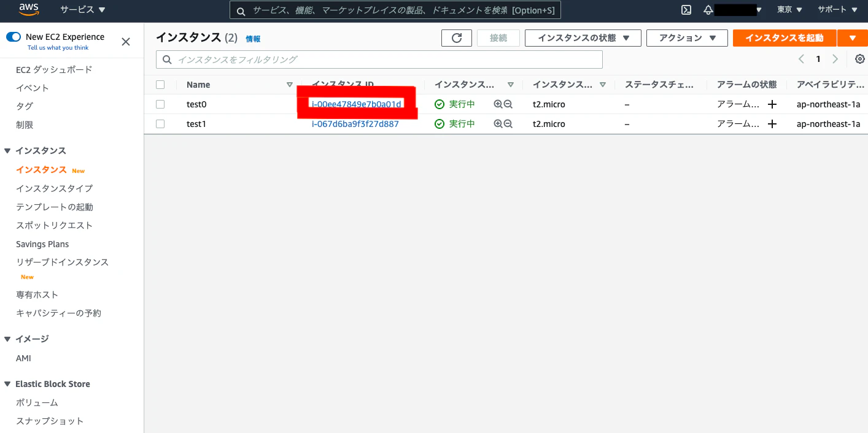Toggle New EC2 Experience switch
The height and width of the screenshot is (433, 868).
point(14,37)
